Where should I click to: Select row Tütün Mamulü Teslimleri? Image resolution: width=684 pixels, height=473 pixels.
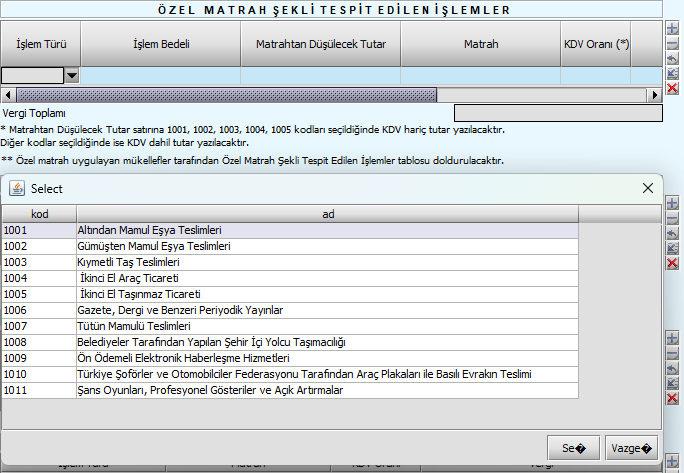click(290, 326)
